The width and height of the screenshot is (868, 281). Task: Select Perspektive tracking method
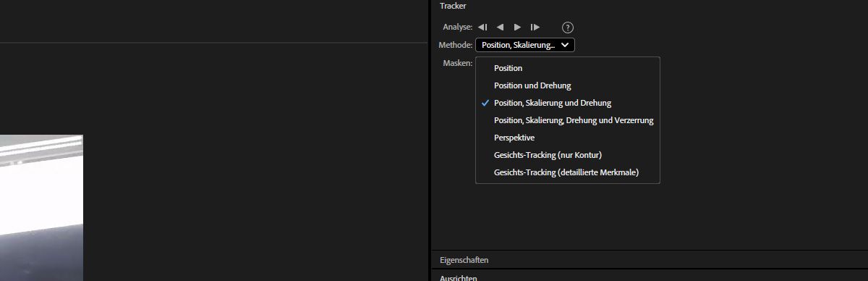click(568, 138)
